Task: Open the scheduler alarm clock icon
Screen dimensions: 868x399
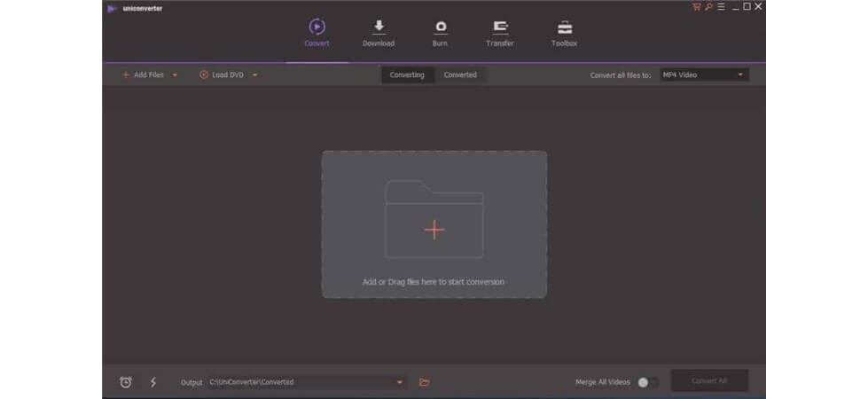Action: click(126, 382)
